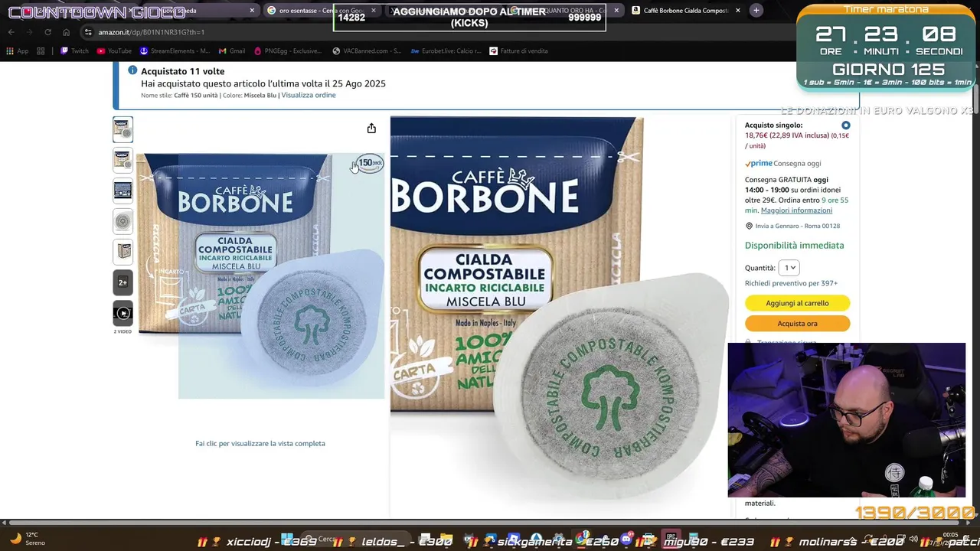
Task: Open the Twitch bookmark
Action: coord(74,51)
